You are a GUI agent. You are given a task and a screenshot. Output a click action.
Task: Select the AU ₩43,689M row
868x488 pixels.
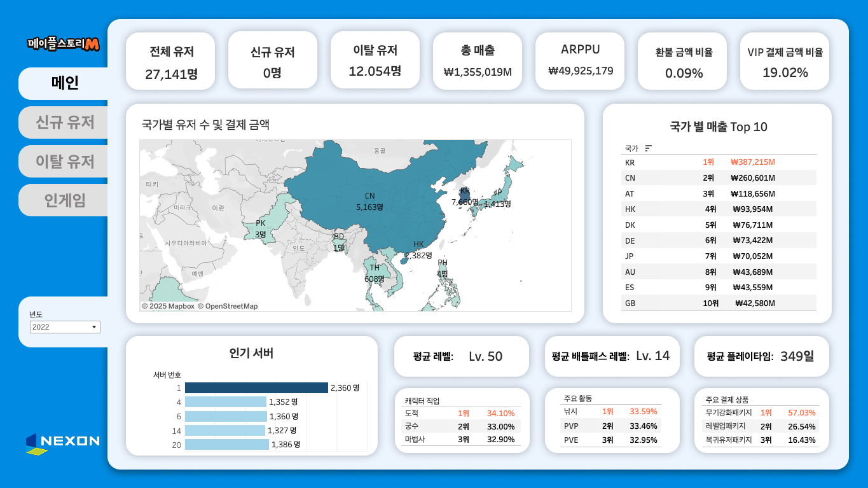[x=719, y=272]
